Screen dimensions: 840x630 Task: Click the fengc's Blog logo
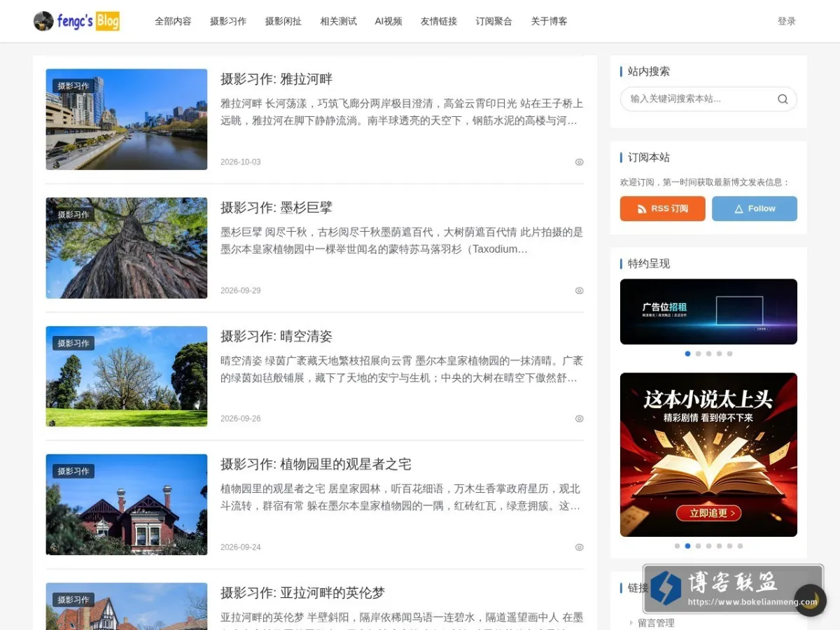76,21
